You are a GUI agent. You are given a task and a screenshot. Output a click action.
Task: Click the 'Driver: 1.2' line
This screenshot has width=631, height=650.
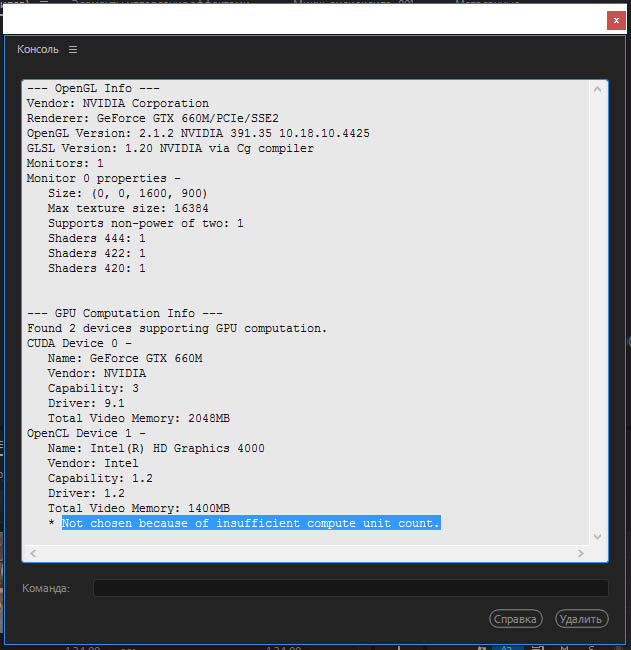coord(86,493)
